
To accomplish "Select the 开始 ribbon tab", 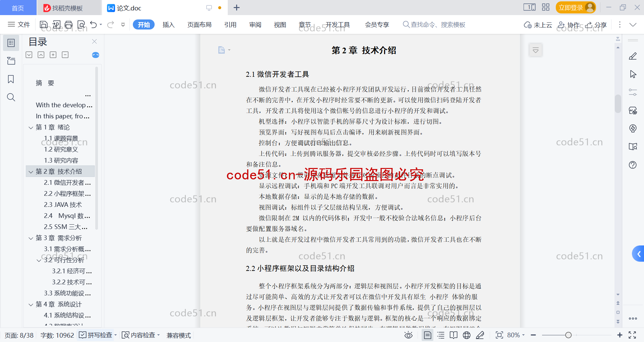I will point(144,24).
